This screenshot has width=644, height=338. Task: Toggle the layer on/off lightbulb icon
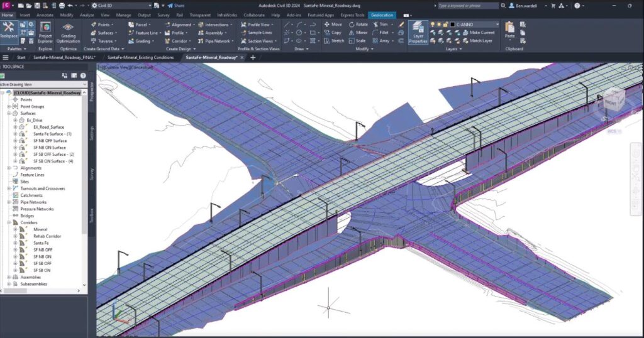(x=432, y=25)
